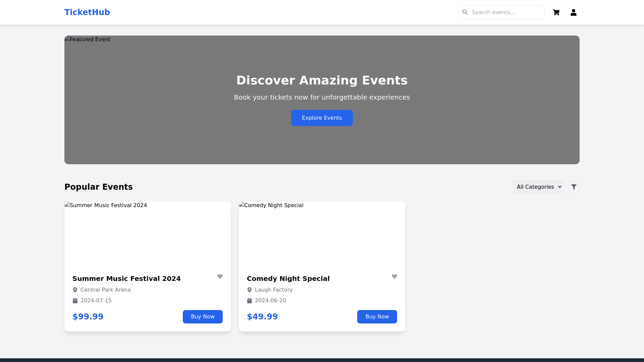The image size is (644, 362).
Task: Click Comedy Night Special event image
Action: click(322, 235)
